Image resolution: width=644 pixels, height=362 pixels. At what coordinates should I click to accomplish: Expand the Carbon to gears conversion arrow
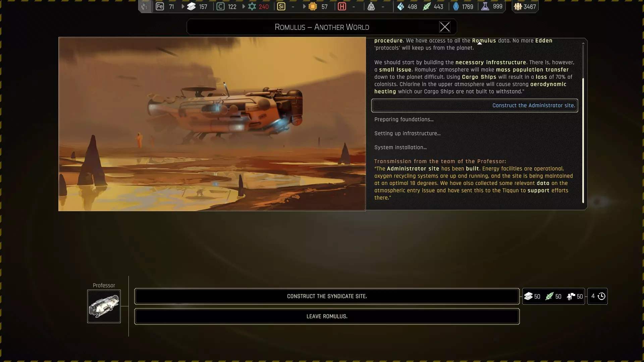tap(244, 6)
